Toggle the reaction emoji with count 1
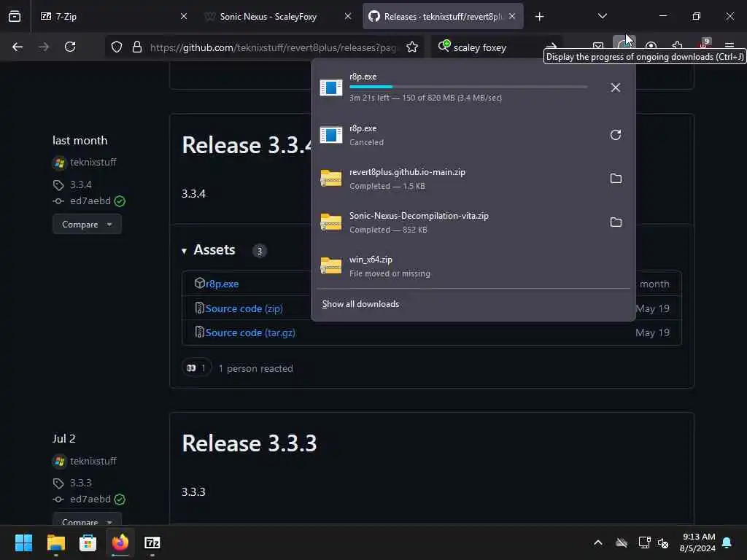747x560 pixels. click(196, 368)
